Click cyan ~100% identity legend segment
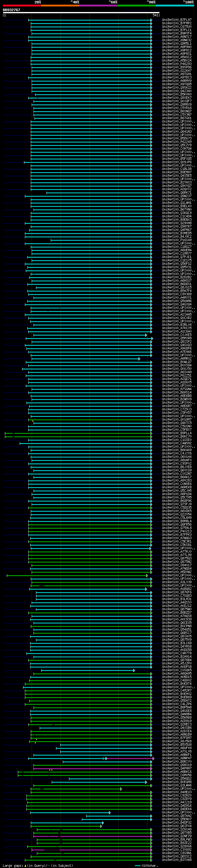Screen dimensions: 197x868 pos(175,6)
